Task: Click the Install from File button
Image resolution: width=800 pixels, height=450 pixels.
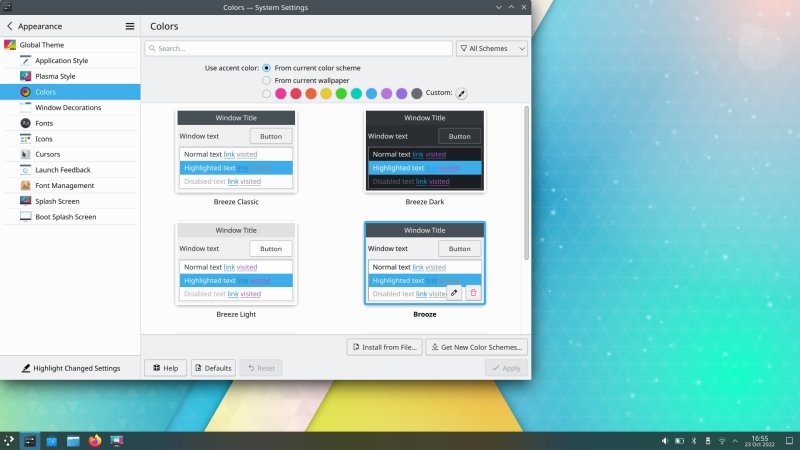Action: coord(384,347)
